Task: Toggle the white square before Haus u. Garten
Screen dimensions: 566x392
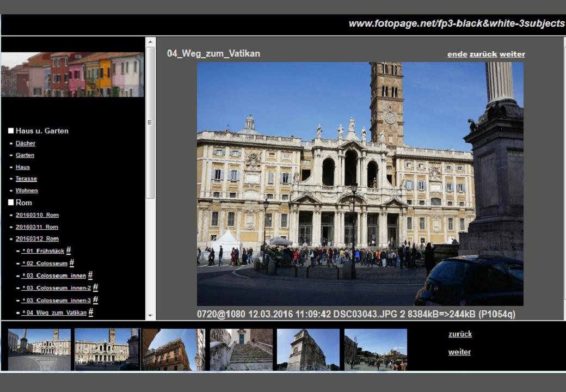Action: (x=11, y=131)
